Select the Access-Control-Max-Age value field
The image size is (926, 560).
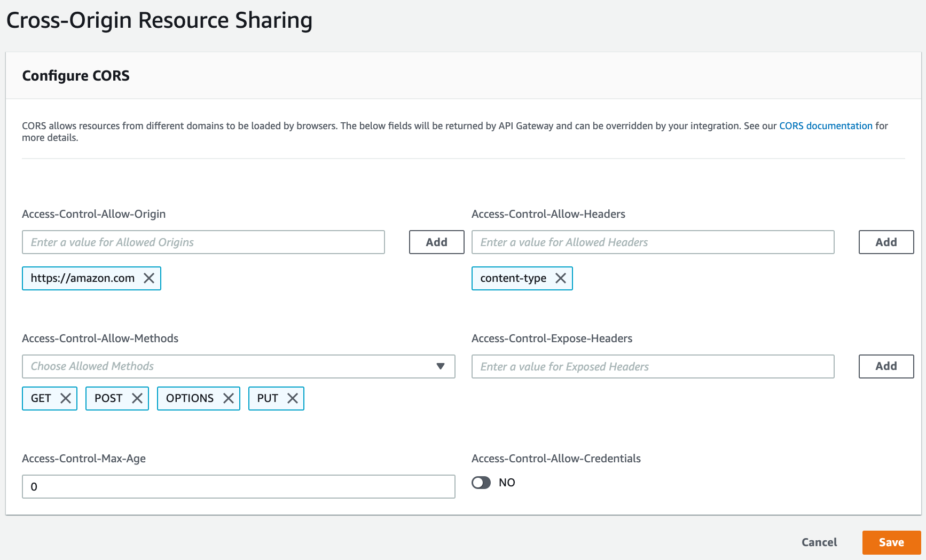(239, 486)
